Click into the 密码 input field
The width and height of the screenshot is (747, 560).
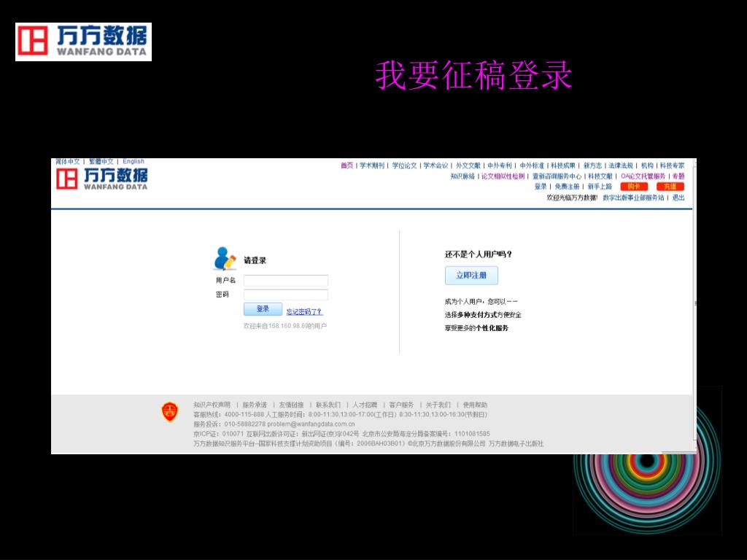click(x=286, y=295)
